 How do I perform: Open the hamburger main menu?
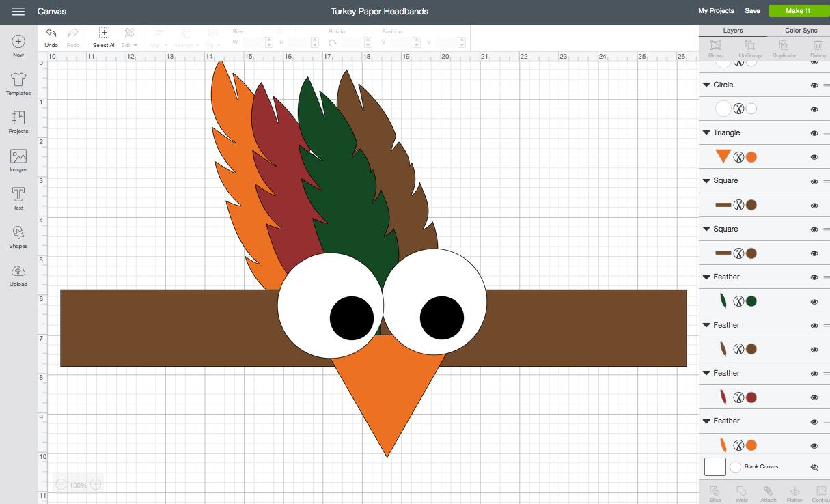[x=18, y=12]
